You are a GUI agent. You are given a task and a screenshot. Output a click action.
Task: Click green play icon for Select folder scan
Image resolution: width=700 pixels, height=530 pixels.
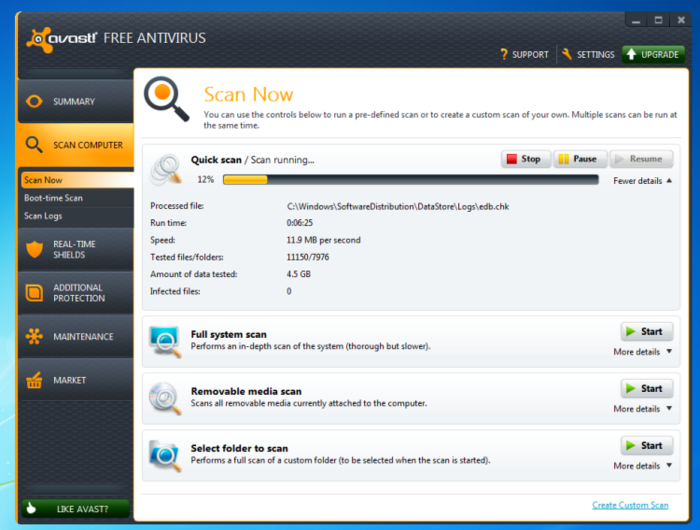coord(630,445)
